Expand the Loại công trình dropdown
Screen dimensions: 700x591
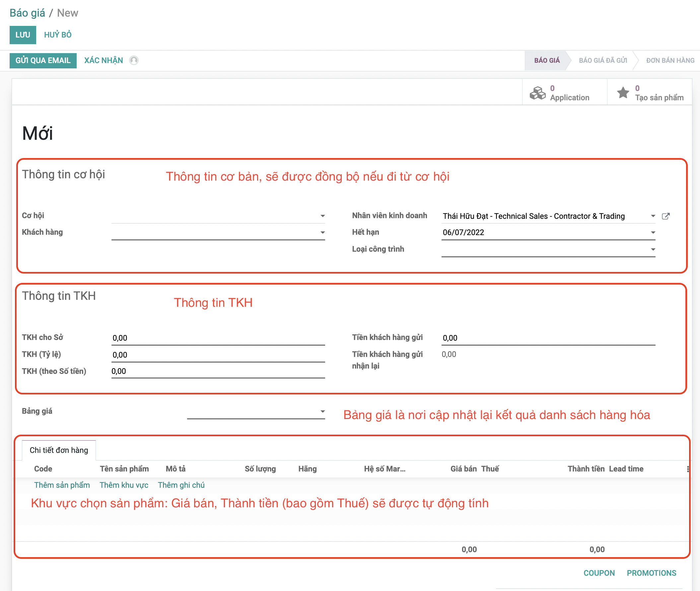(x=653, y=249)
